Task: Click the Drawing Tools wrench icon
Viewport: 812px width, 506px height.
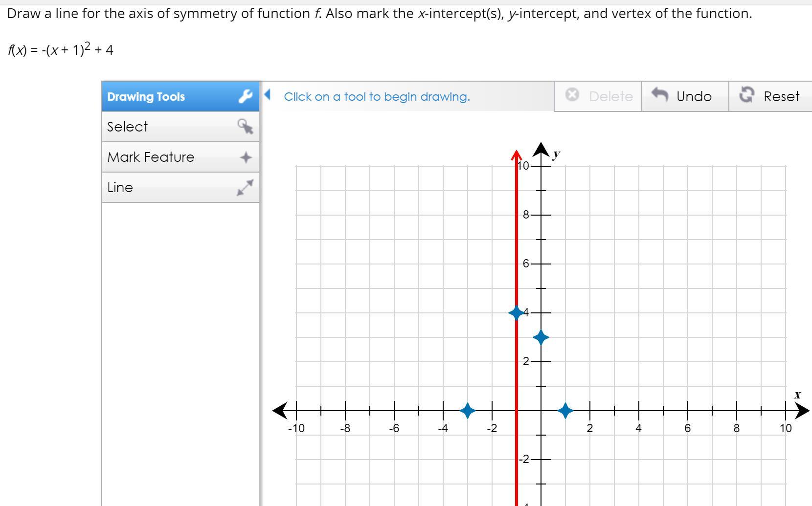Action: pos(246,96)
